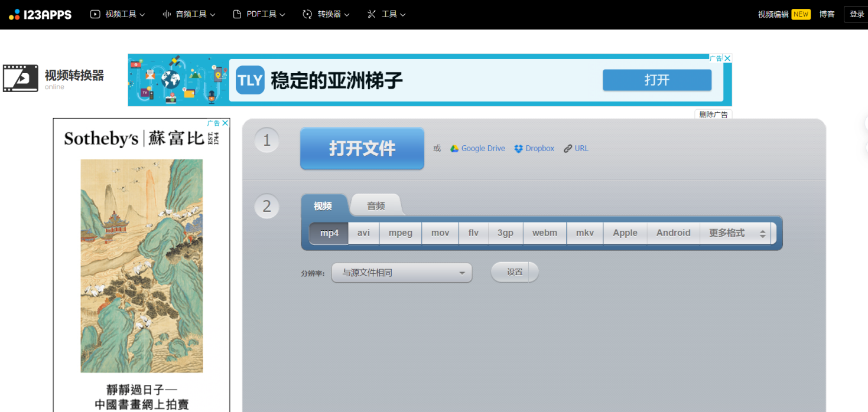The width and height of the screenshot is (868, 412).
Task: Click the 打开文件 upload button
Action: (x=362, y=149)
